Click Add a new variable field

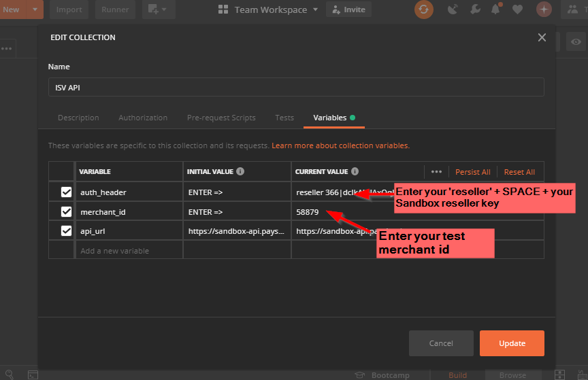coord(129,250)
